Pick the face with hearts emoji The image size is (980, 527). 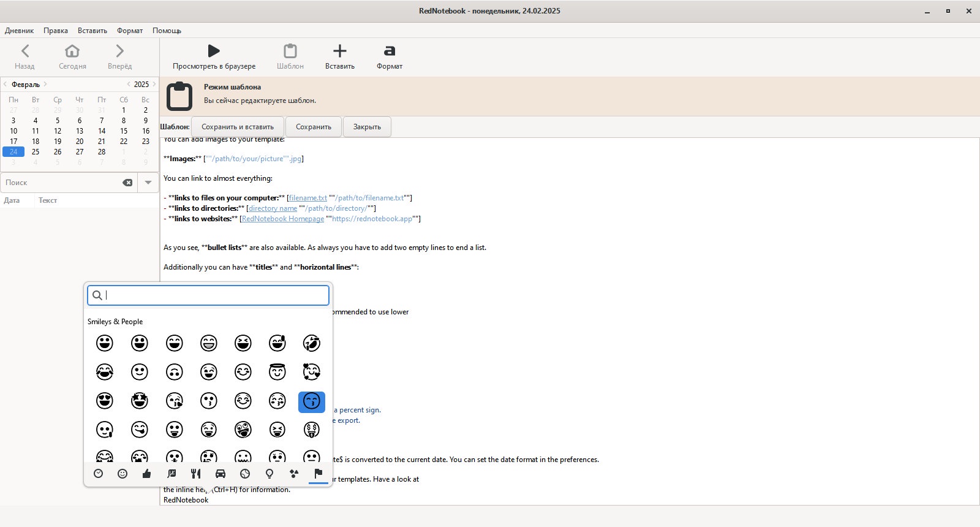point(312,371)
